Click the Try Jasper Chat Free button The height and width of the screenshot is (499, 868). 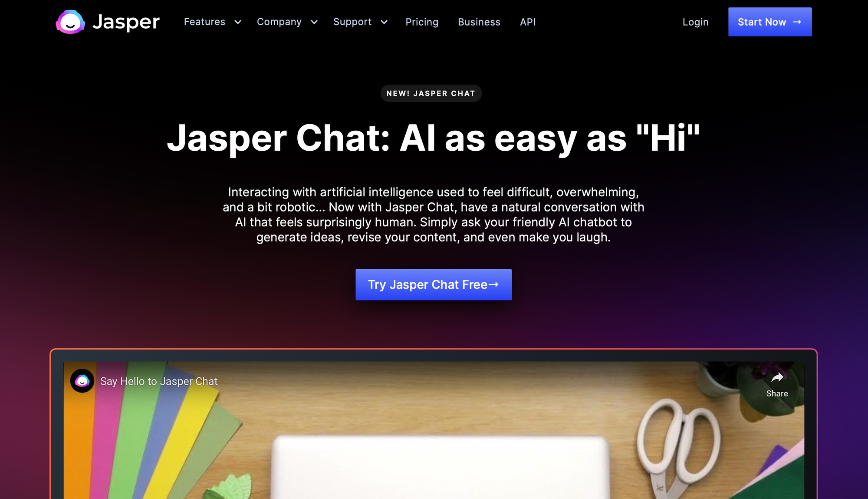click(x=434, y=284)
